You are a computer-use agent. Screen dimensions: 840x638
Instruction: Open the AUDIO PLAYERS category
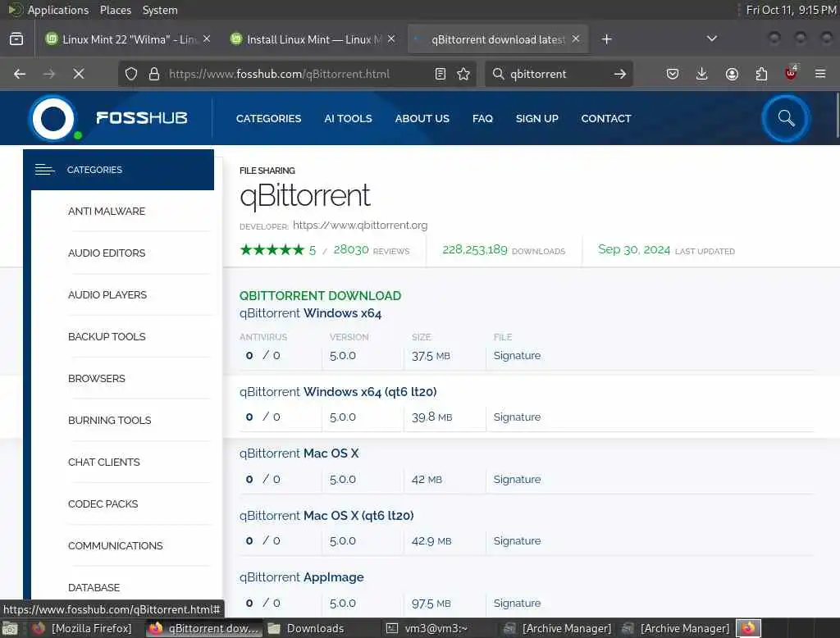pyautogui.click(x=107, y=294)
